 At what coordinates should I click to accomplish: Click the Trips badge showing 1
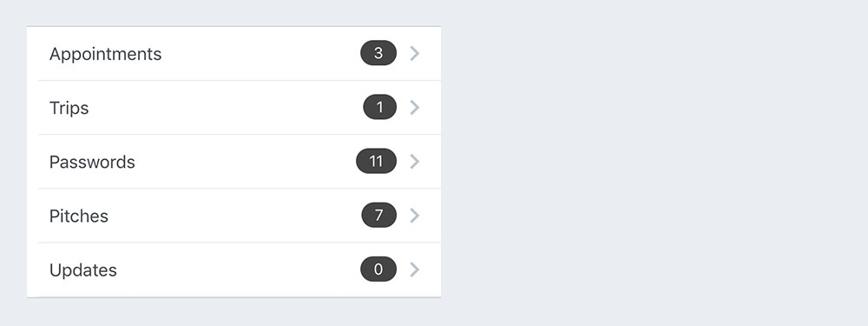click(380, 107)
